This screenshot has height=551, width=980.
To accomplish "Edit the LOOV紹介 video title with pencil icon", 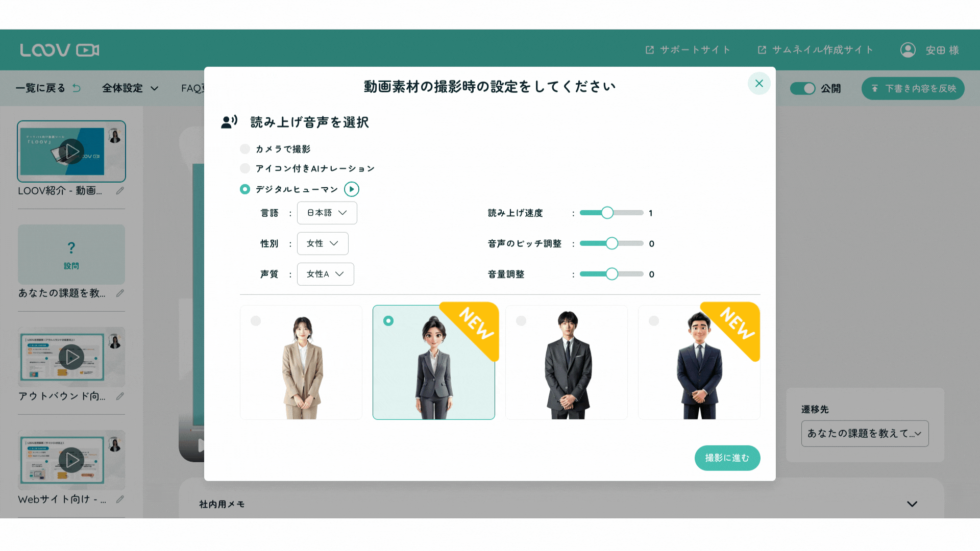I will [120, 191].
